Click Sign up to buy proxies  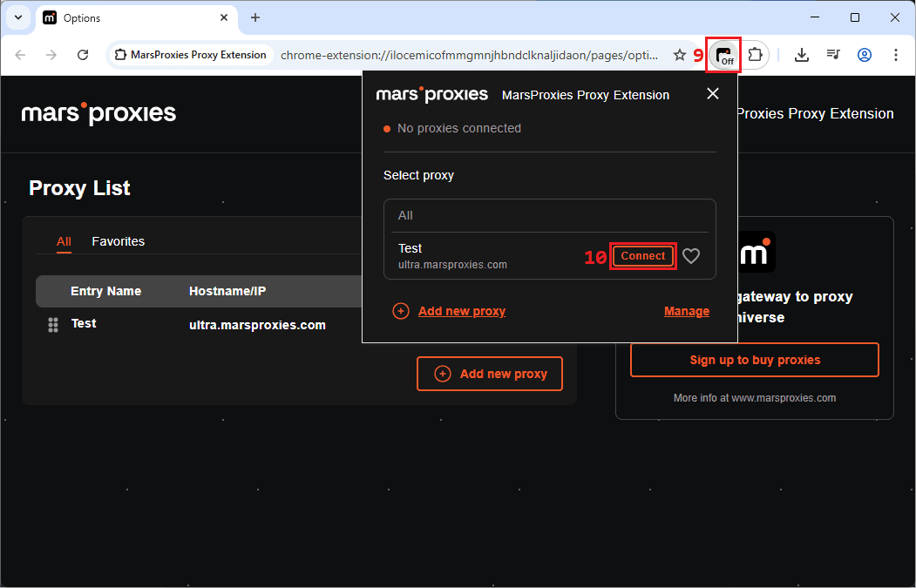point(755,360)
